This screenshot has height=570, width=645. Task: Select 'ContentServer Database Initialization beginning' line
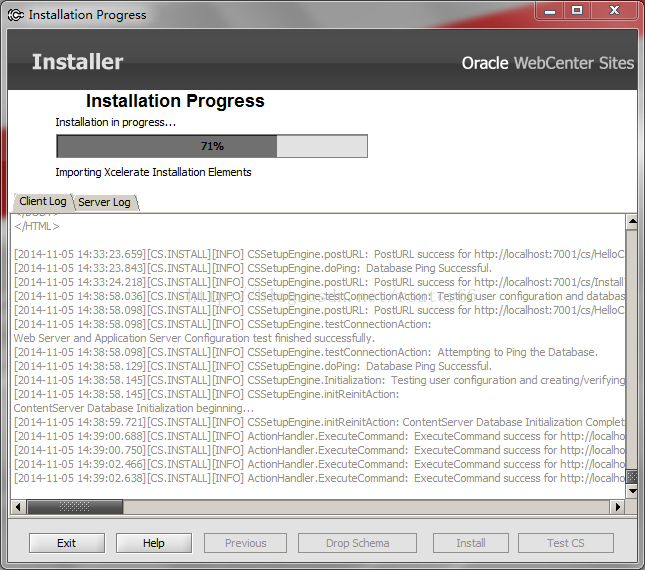pyautogui.click(x=134, y=408)
